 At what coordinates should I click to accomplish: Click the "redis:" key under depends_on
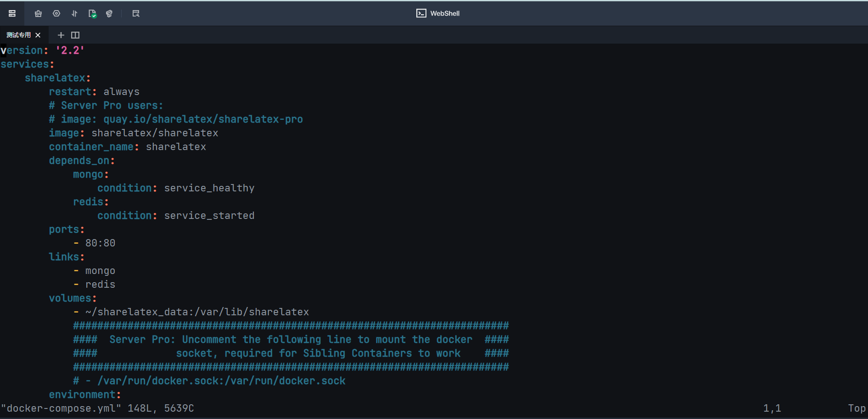[x=91, y=202]
